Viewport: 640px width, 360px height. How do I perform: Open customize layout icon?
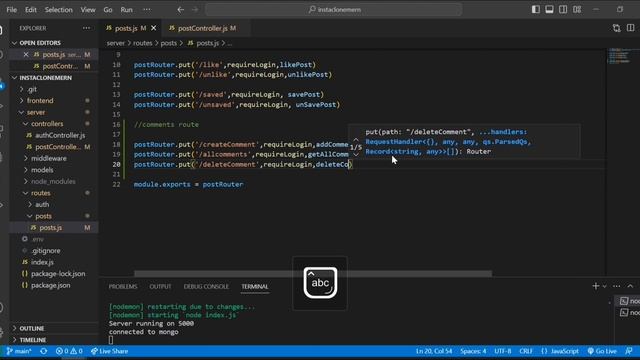(x=577, y=9)
